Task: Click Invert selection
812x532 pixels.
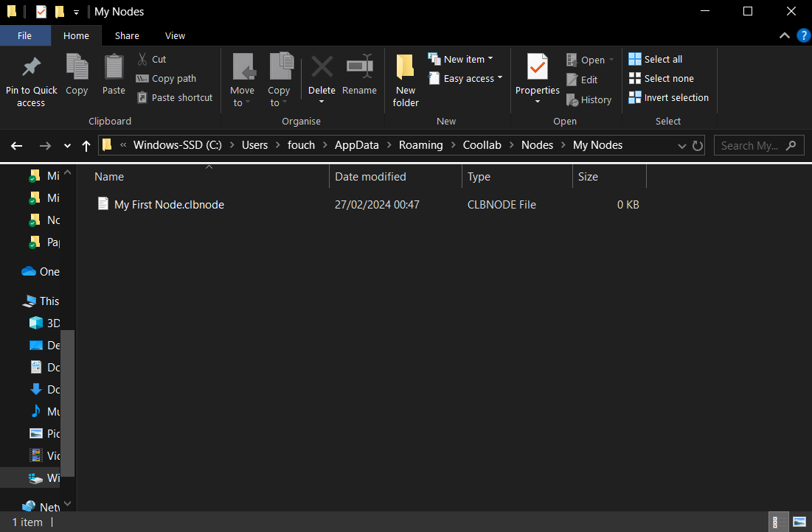Action: click(668, 97)
